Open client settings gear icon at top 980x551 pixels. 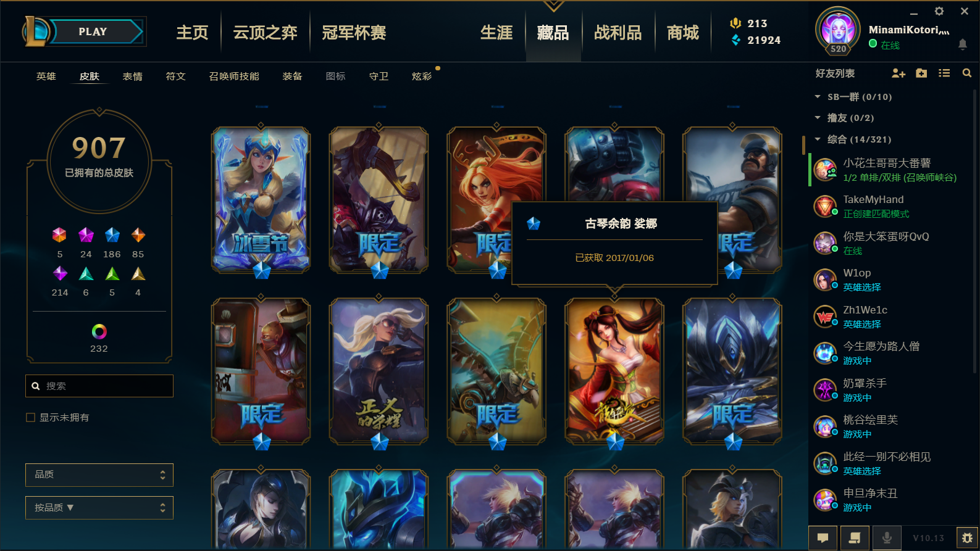tap(939, 11)
